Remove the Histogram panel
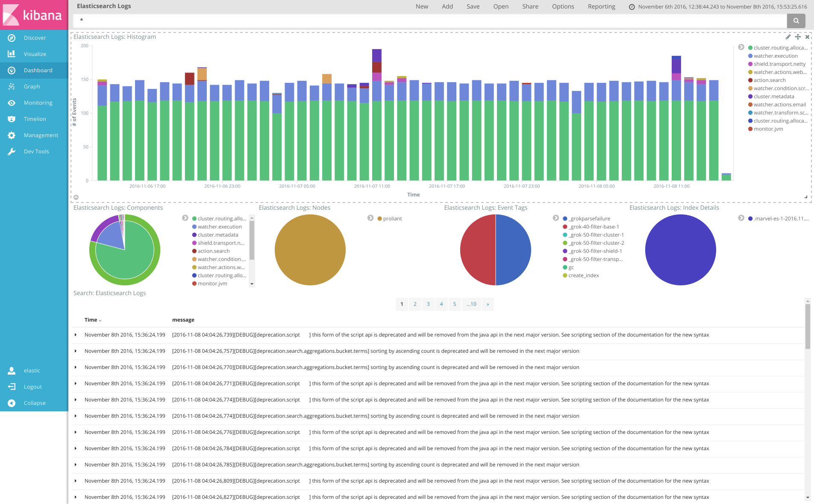This screenshot has width=814, height=504. click(807, 37)
